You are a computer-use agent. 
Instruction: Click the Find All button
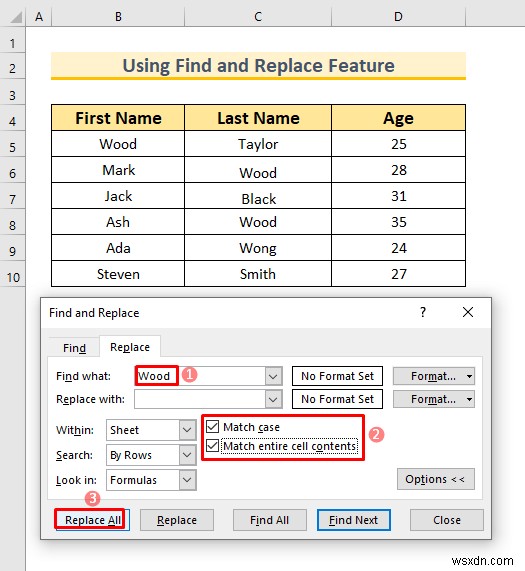point(269,520)
